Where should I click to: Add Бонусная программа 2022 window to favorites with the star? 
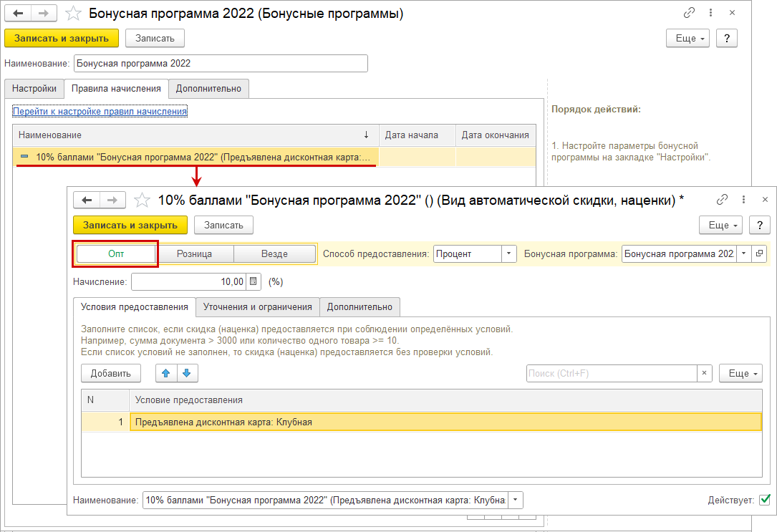pyautogui.click(x=73, y=13)
